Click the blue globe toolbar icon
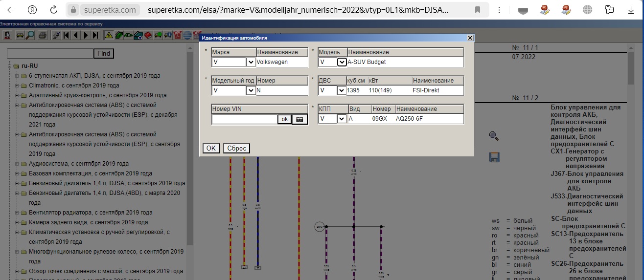 click(x=187, y=35)
